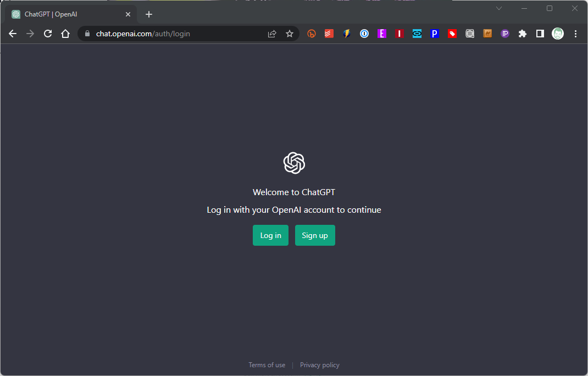Click inside the address bar
The image size is (588, 376).
(165, 34)
